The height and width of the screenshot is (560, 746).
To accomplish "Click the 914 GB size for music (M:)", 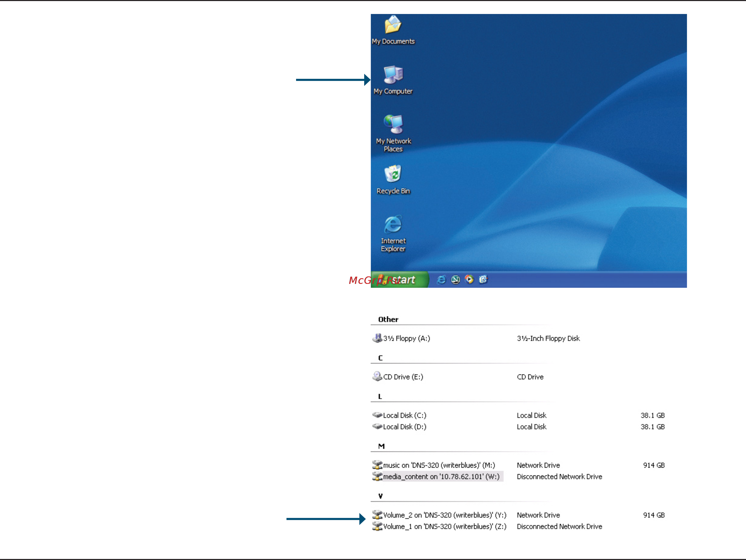I will point(654,465).
